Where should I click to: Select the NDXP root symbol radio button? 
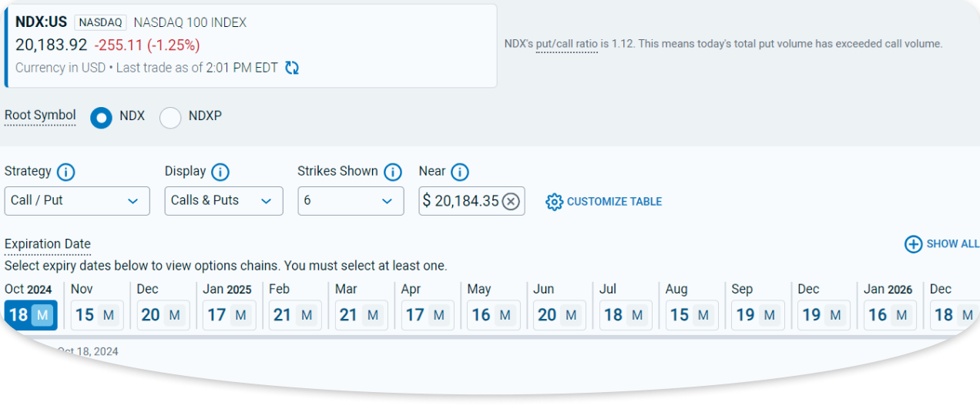170,118
